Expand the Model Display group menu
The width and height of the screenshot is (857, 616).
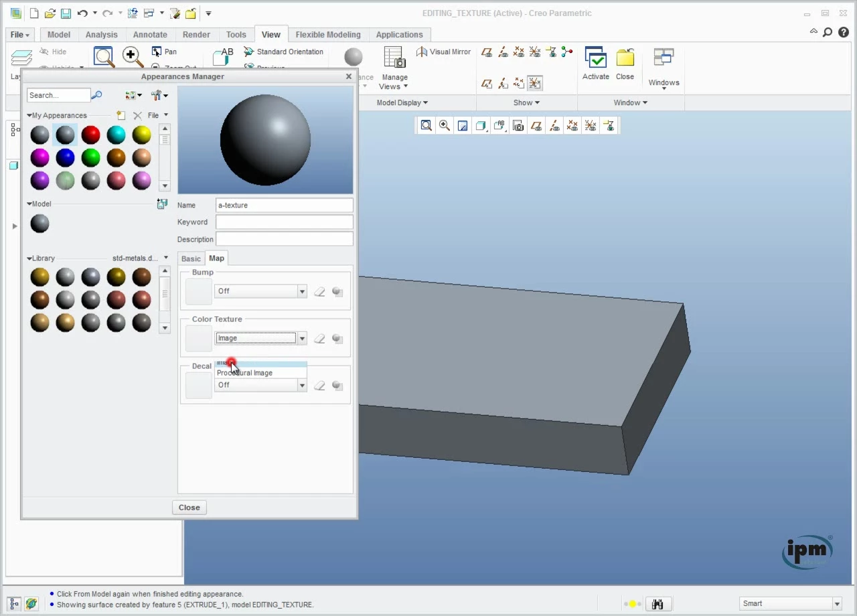[402, 102]
